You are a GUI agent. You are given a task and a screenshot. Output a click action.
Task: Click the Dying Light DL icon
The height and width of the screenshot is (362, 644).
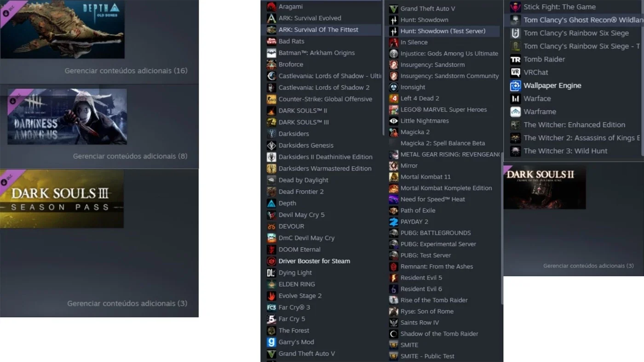271,272
